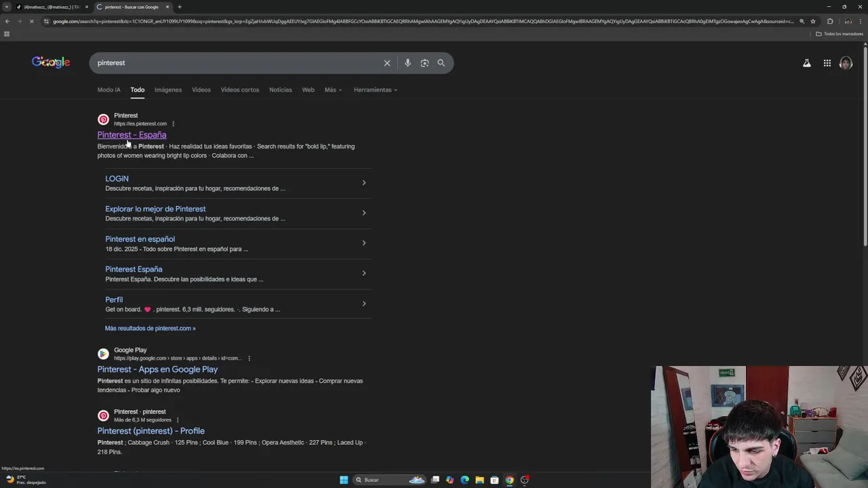Open a new browser tab with plus

[x=180, y=7]
